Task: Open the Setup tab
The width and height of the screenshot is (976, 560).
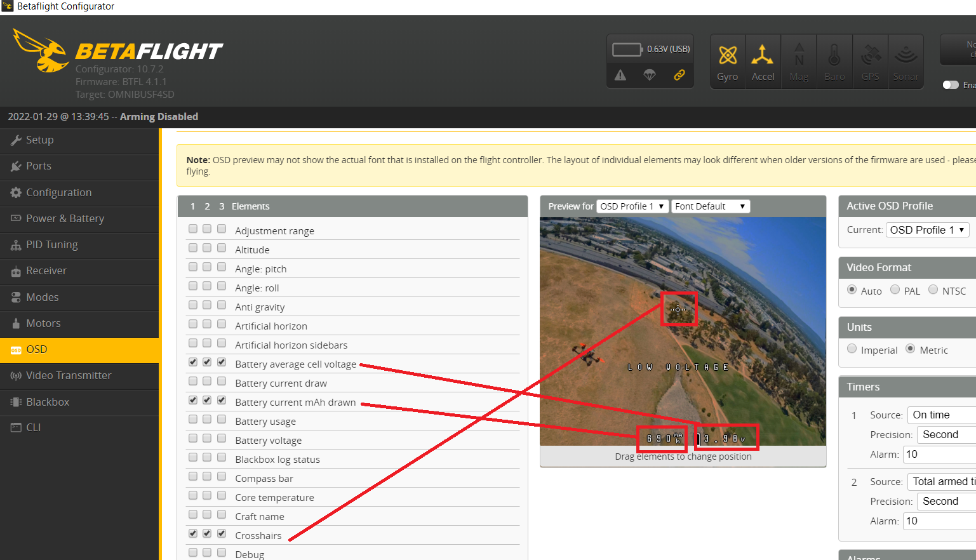Action: [79, 140]
